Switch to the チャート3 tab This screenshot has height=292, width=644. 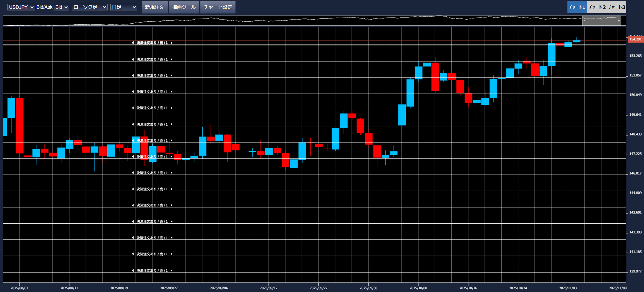[617, 7]
